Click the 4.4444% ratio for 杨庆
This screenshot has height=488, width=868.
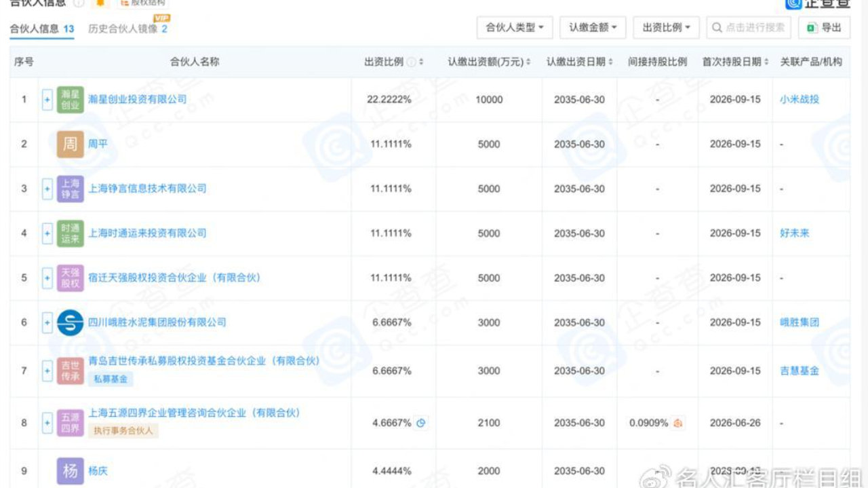[x=391, y=471]
